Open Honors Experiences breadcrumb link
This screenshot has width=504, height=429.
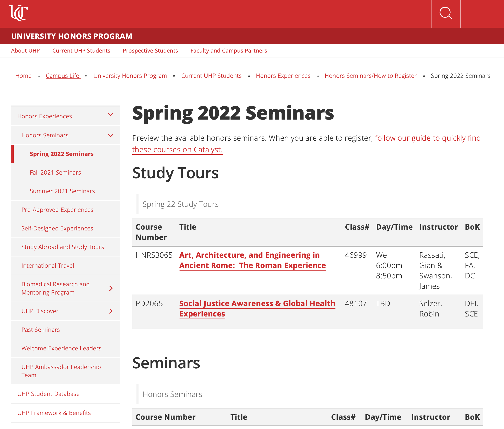click(x=283, y=76)
